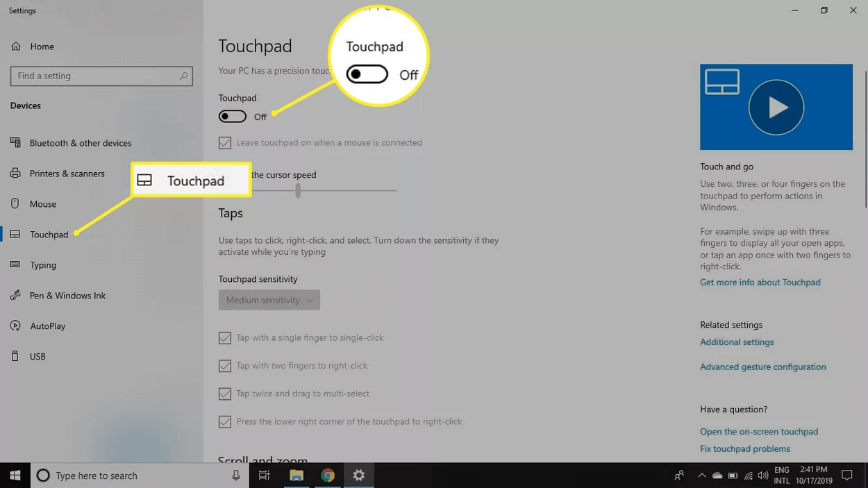Screen dimensions: 868x488
Task: Select the Pen & Windows Ink icon
Action: tap(15, 295)
